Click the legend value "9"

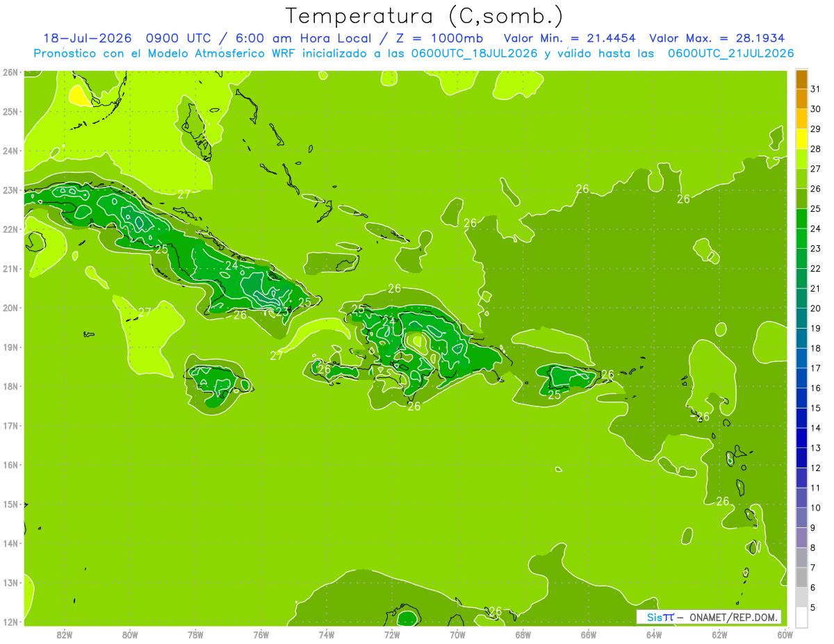pyautogui.click(x=813, y=528)
